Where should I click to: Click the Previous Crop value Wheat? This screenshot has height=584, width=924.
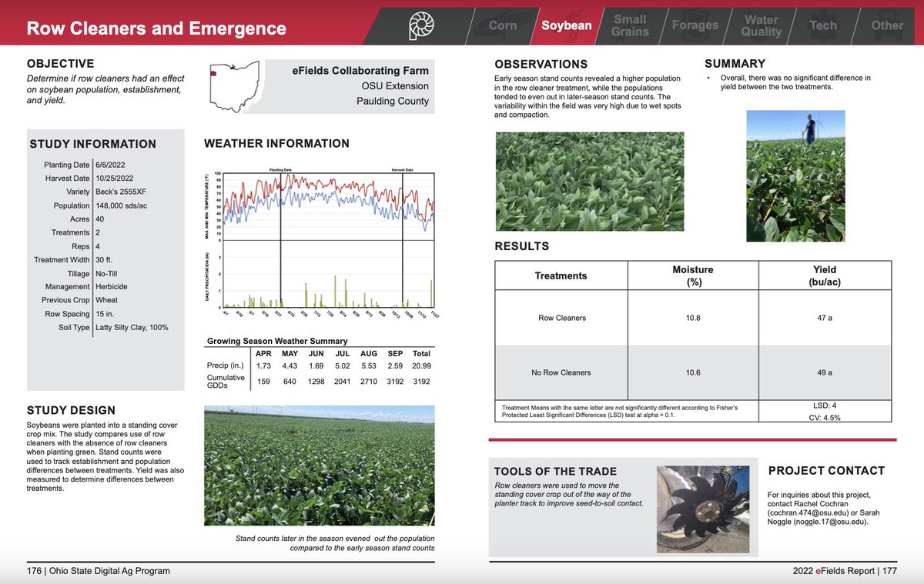tap(108, 300)
